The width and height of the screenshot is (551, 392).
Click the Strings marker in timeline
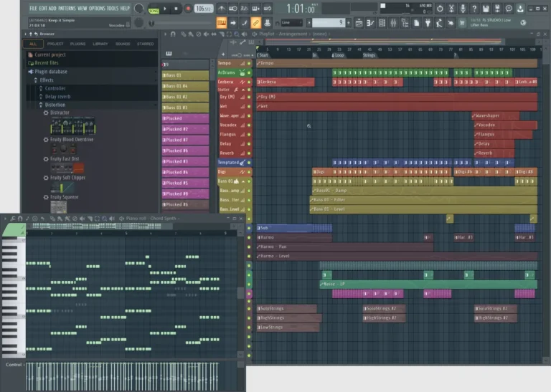(369, 55)
